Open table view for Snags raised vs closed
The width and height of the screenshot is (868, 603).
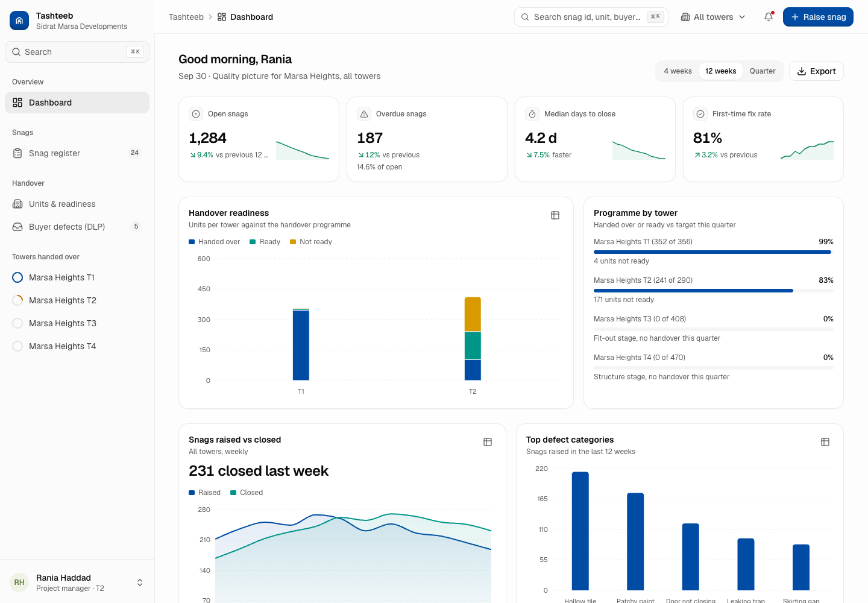click(488, 442)
